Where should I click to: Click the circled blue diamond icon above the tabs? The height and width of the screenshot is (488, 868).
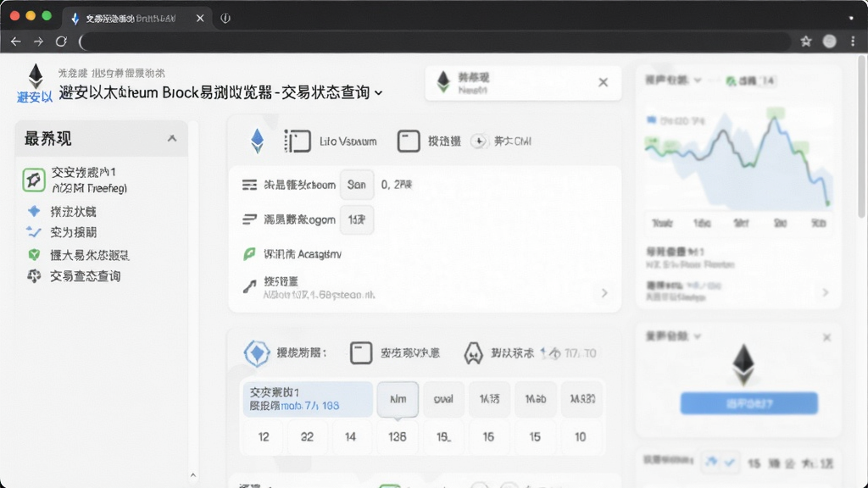tap(257, 353)
